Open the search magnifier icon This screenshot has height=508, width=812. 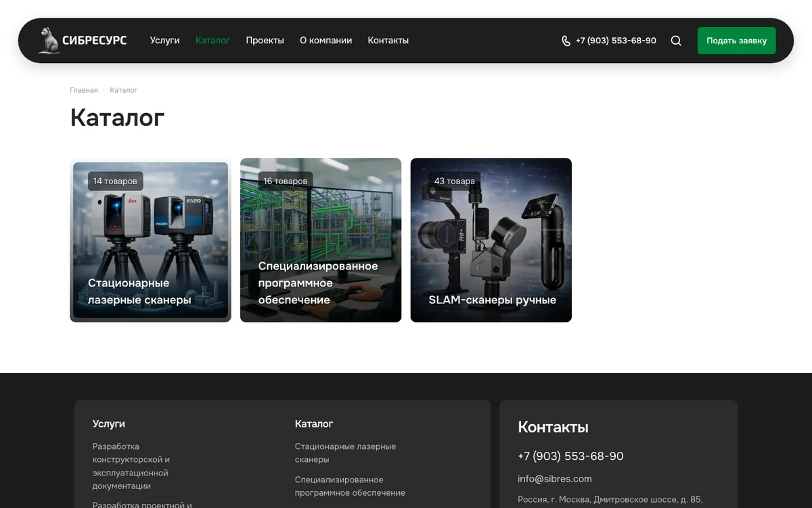click(676, 41)
